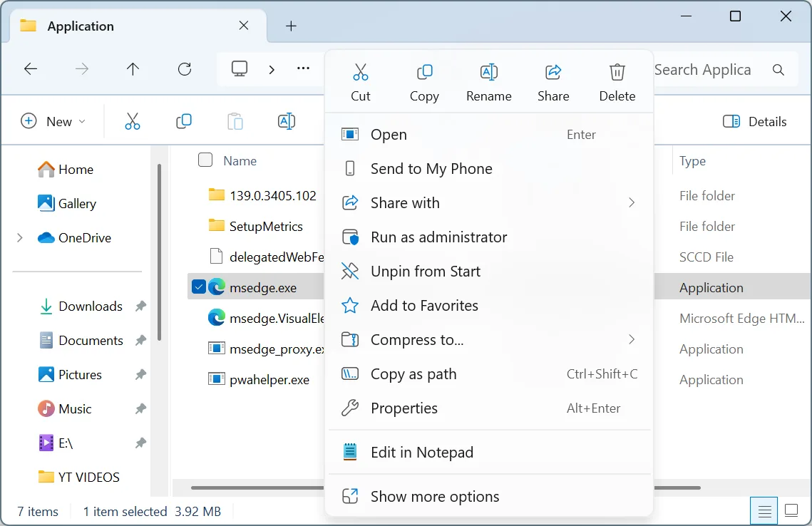Open OneDrive in navigation pane
812x526 pixels.
[x=75, y=237]
